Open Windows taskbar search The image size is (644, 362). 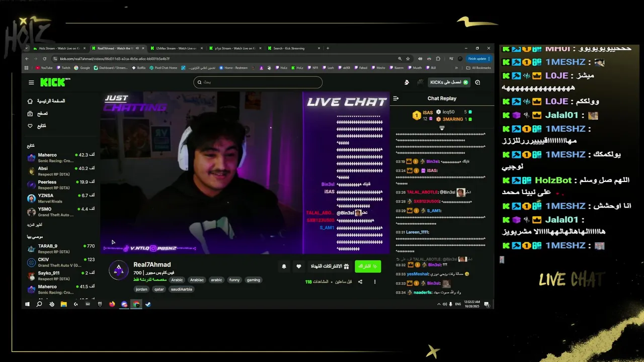click(39, 304)
